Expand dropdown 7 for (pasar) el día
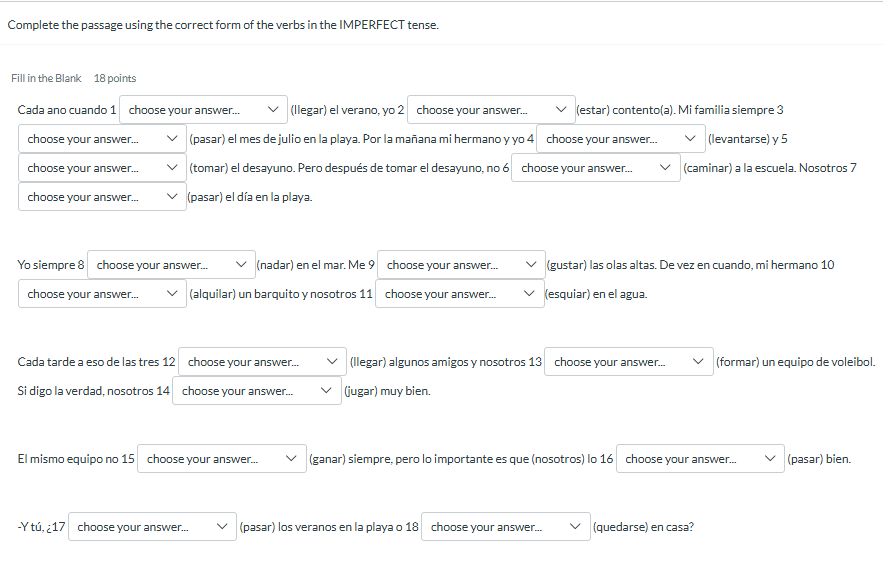This screenshot has width=883, height=562. pyautogui.click(x=102, y=197)
